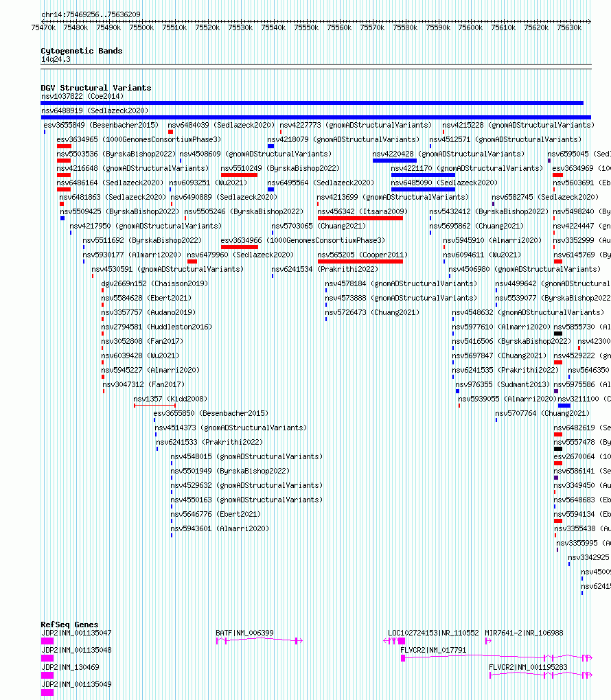The width and height of the screenshot is (611, 700).
Task: Click the 14q24.3 band label
Action: [56, 60]
